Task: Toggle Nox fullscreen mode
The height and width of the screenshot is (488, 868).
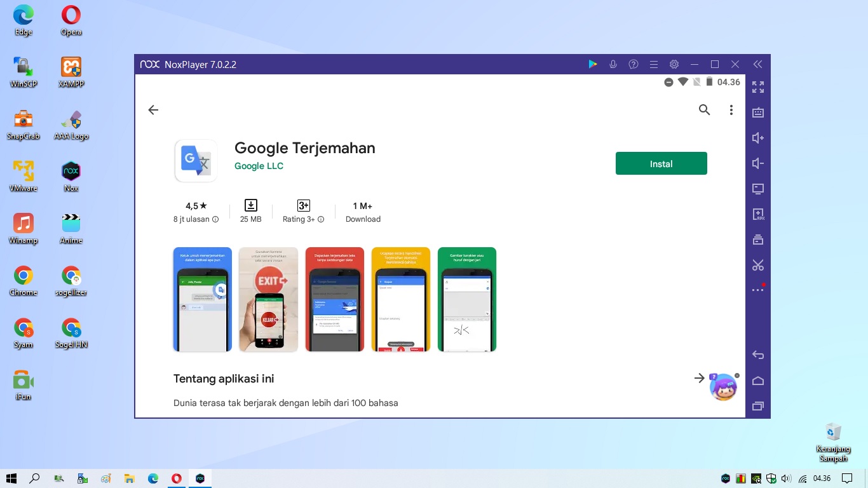Action: pyautogui.click(x=758, y=87)
